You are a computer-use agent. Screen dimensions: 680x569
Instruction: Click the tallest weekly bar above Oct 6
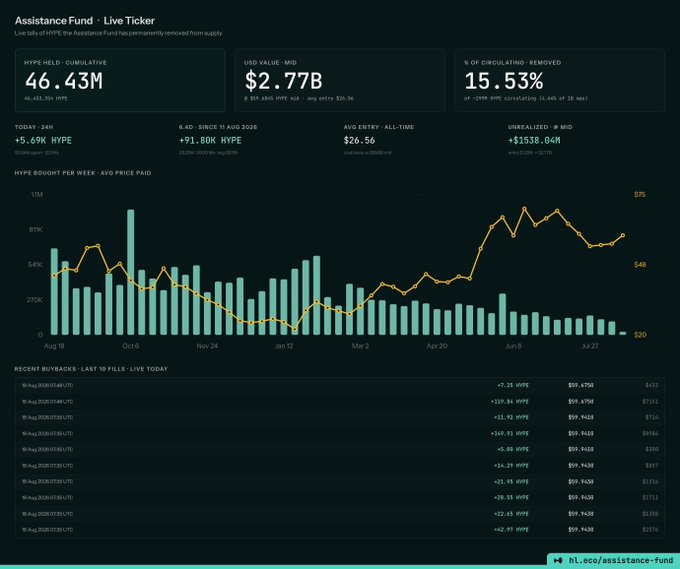coord(131,272)
